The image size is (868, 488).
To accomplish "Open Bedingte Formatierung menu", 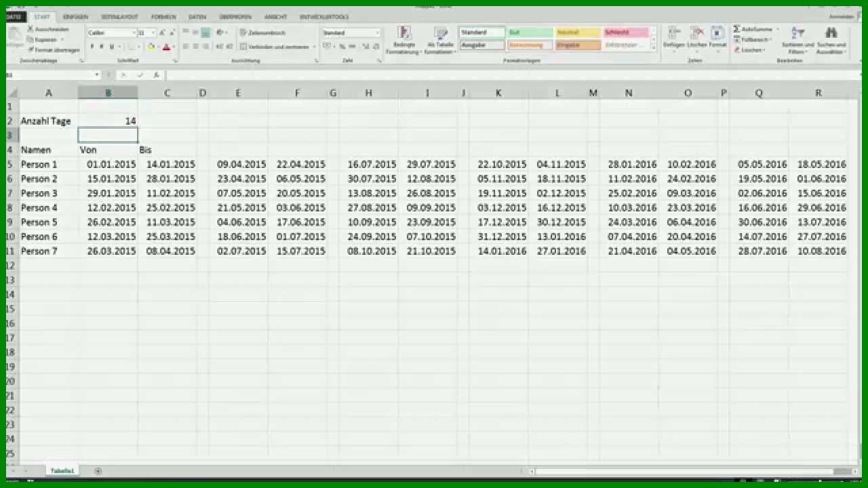I will (404, 41).
